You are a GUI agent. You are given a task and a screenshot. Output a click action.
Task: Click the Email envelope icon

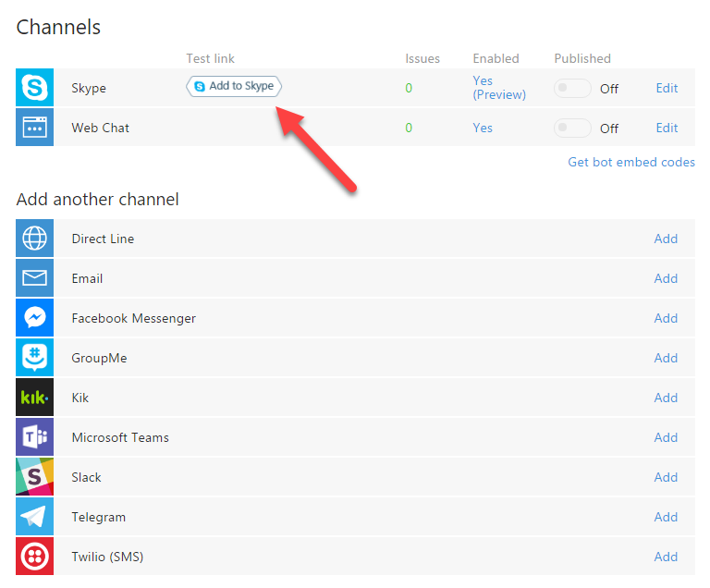(35, 278)
